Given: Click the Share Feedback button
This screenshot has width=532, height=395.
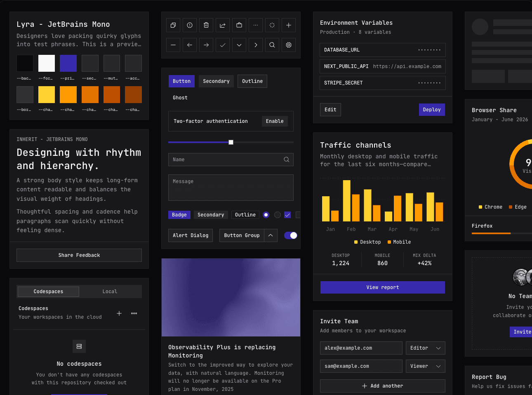Looking at the screenshot, I should point(79,255).
